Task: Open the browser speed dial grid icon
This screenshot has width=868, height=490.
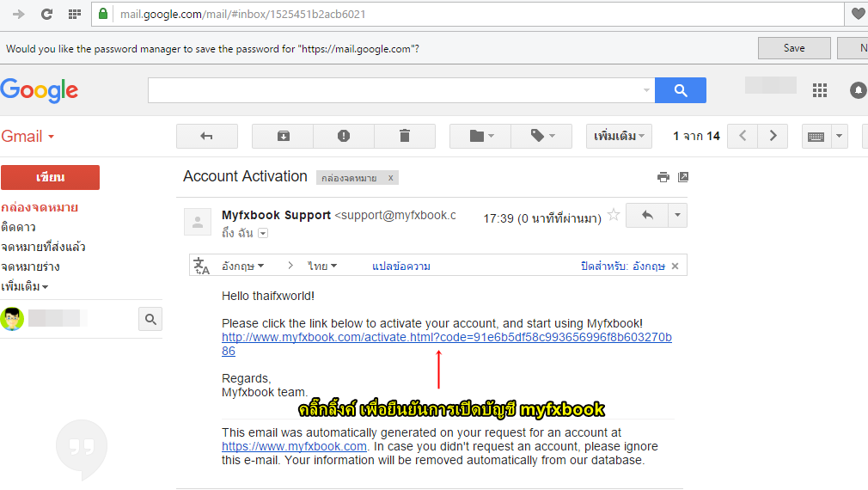Action: (x=75, y=15)
